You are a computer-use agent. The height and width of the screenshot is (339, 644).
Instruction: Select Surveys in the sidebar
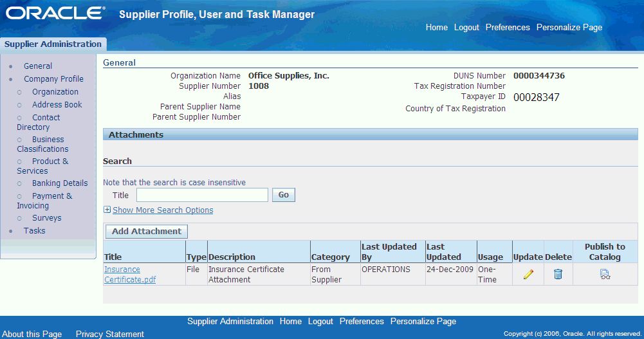(47, 218)
